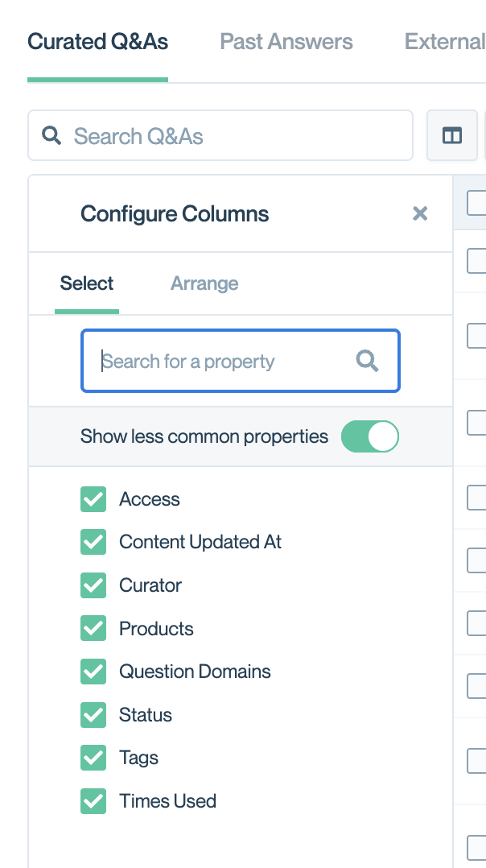The image size is (486, 868).
Task: Uncheck the Content Updated At checkbox
Action: pyautogui.click(x=93, y=542)
